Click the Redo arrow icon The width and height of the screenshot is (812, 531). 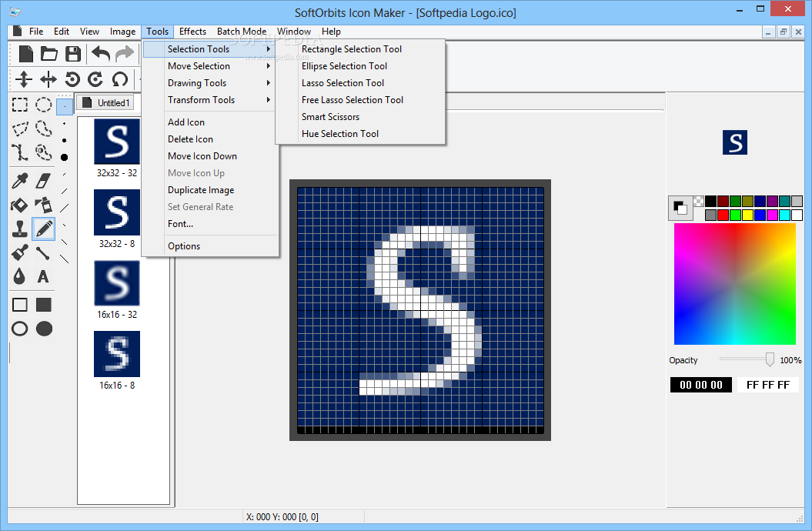(x=124, y=54)
